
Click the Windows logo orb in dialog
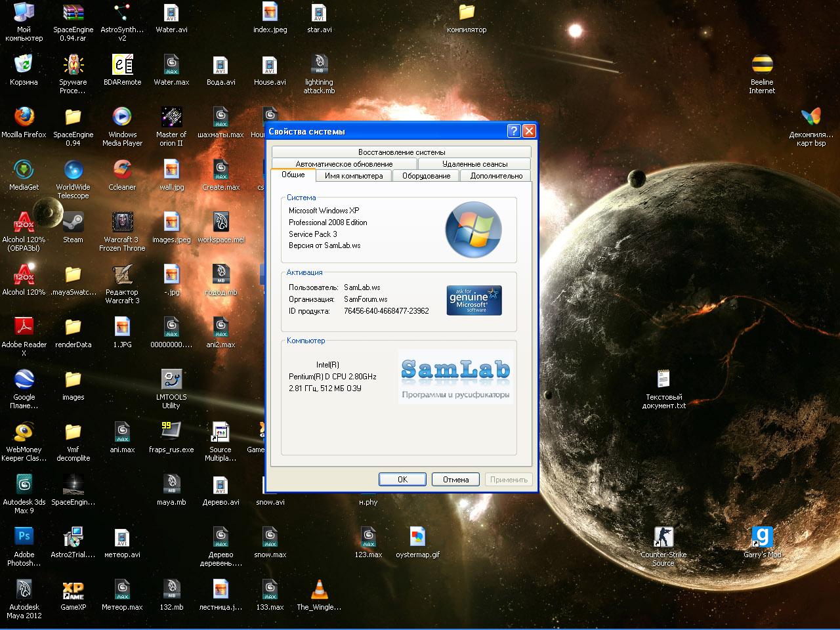[x=473, y=229]
